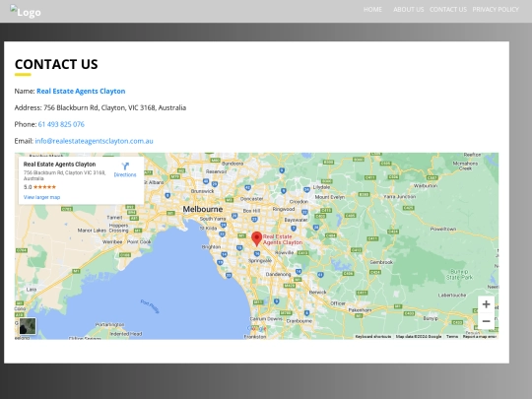The image size is (532, 399).
Task: Click Bunyip State Park label on map
Action: tap(459, 275)
